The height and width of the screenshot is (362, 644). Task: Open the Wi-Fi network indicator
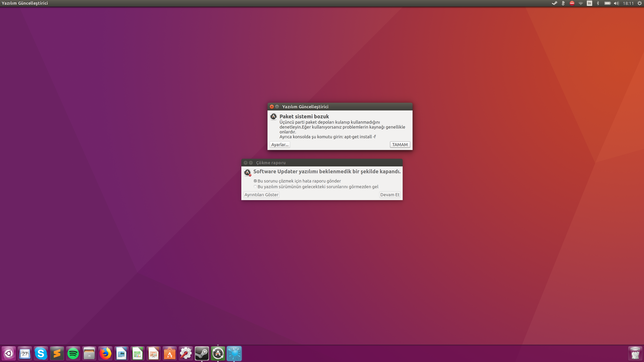pyautogui.click(x=581, y=3)
